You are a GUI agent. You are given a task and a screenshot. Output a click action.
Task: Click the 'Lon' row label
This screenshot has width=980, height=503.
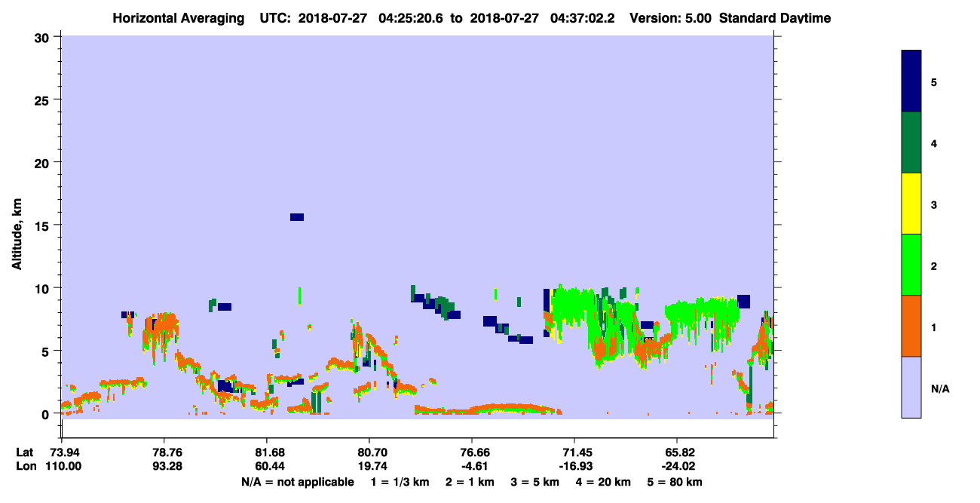[26, 466]
